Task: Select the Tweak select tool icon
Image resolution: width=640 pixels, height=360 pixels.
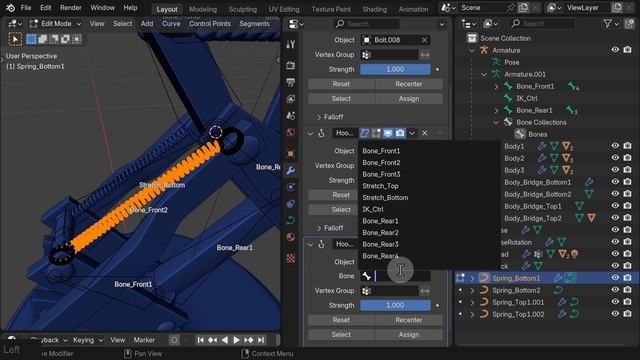Action: tap(15, 39)
